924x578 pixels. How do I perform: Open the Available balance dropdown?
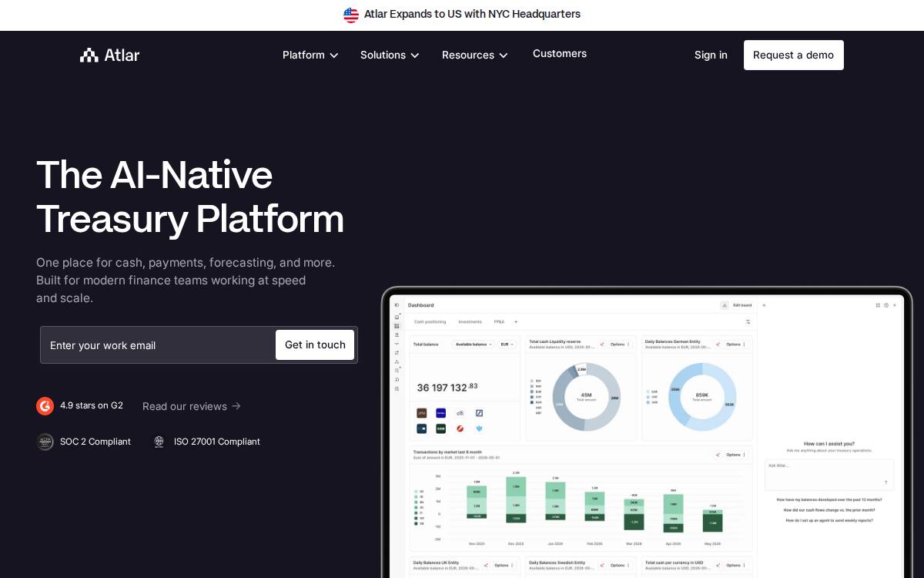[474, 344]
